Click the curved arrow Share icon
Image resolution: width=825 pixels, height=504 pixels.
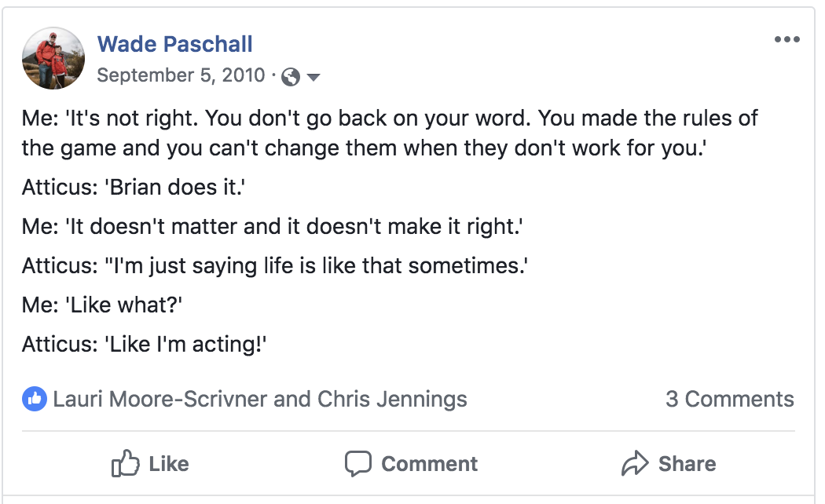click(635, 463)
